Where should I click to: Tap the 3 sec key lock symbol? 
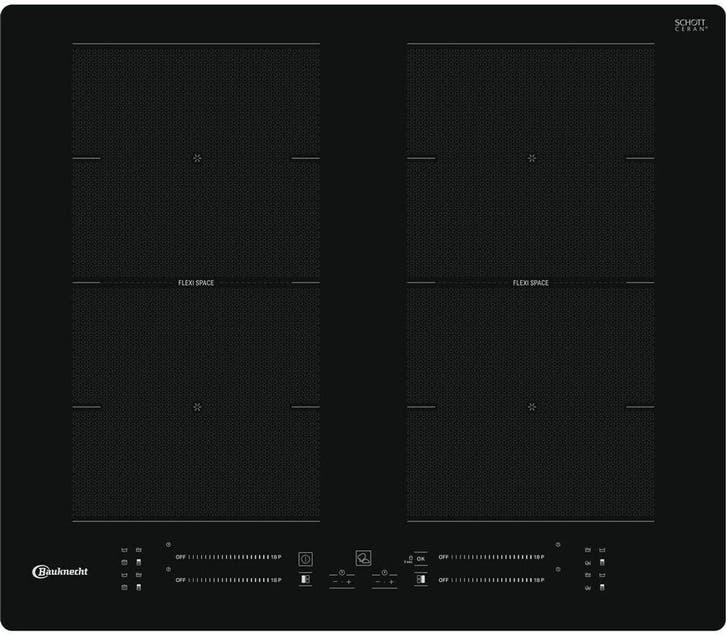(409, 559)
